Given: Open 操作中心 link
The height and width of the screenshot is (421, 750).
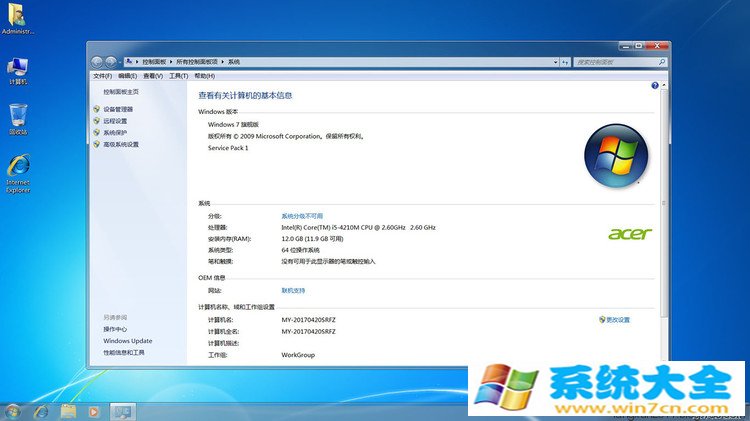Looking at the screenshot, I should pos(115,329).
